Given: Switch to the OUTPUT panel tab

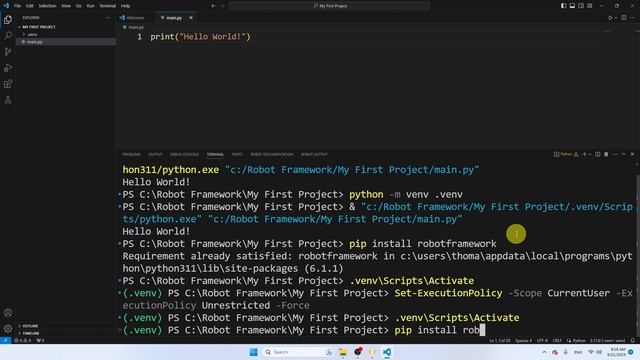Looking at the screenshot, I should (155, 154).
